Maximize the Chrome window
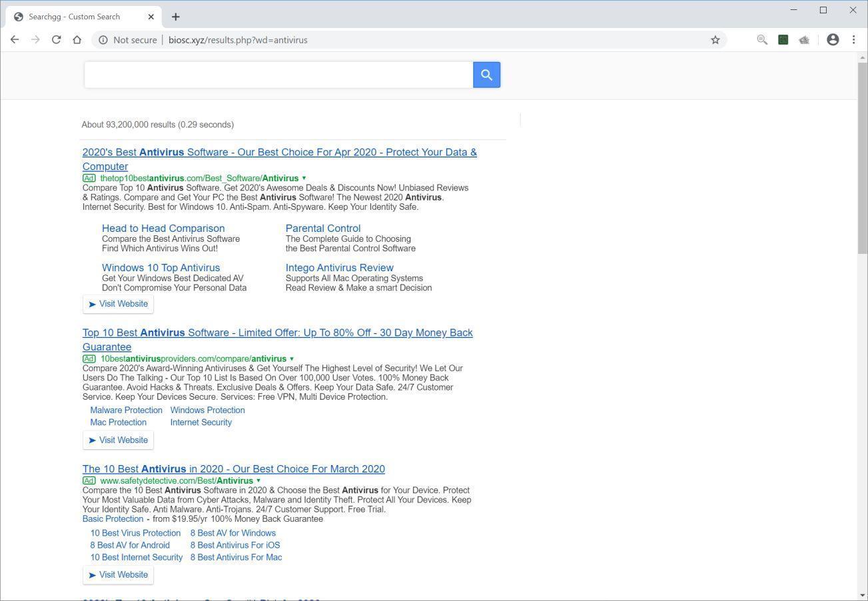868x601 pixels. (823, 10)
